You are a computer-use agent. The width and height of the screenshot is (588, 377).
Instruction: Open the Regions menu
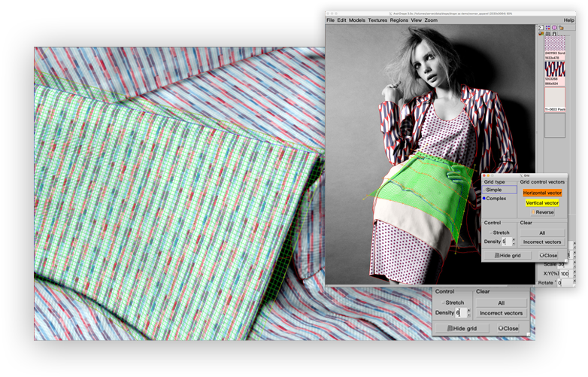399,20
